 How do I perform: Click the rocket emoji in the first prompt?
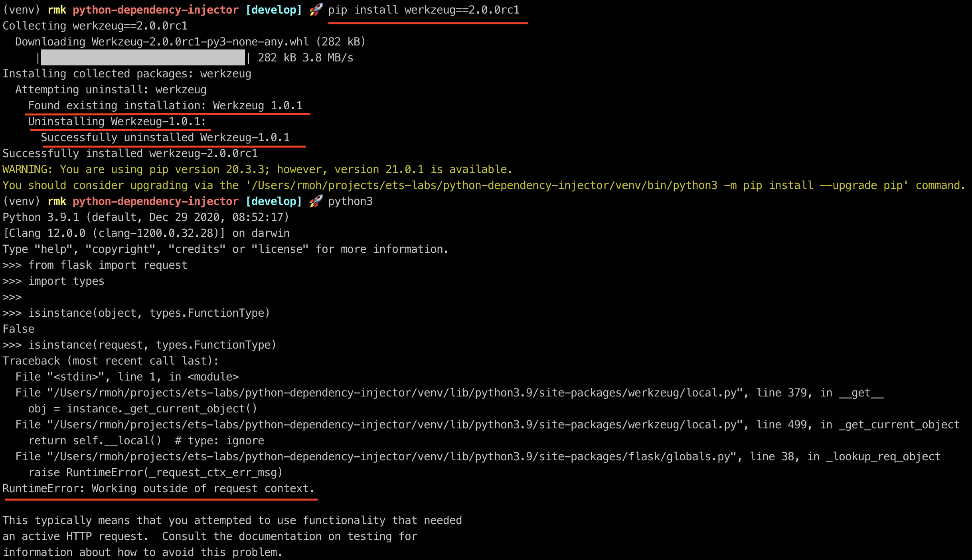(x=315, y=10)
